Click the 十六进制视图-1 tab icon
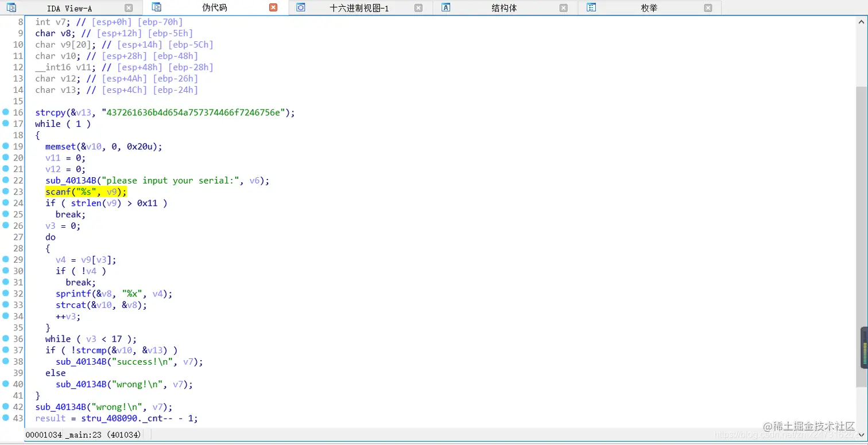 point(301,7)
